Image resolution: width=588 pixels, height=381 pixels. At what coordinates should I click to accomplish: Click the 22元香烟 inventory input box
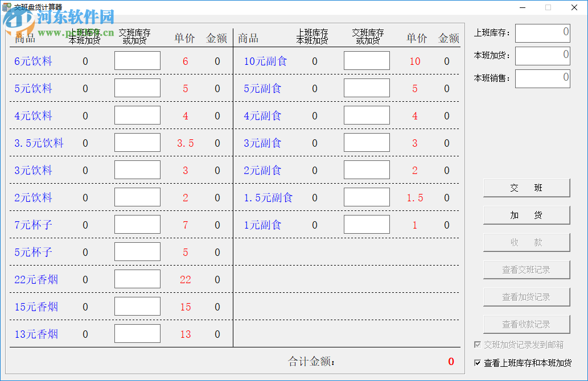pos(137,279)
